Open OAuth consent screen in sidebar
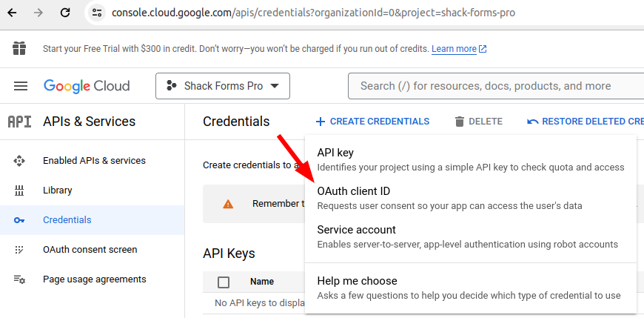 92,250
